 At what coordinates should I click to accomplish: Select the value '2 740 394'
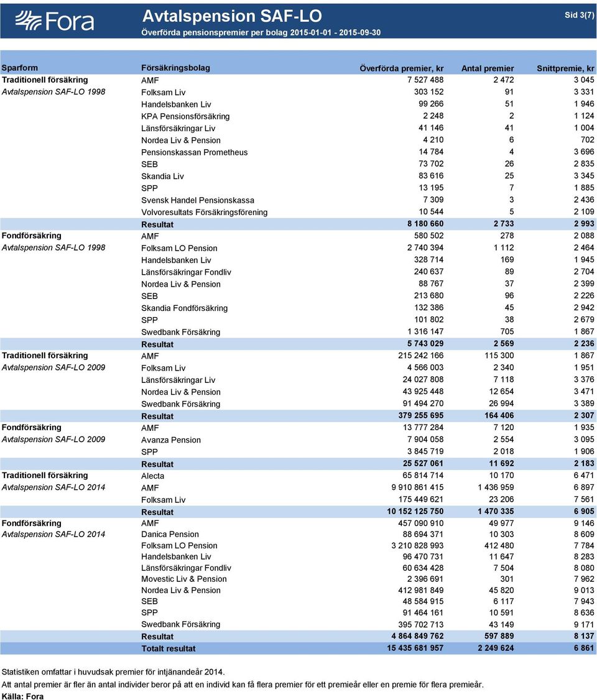click(x=425, y=248)
